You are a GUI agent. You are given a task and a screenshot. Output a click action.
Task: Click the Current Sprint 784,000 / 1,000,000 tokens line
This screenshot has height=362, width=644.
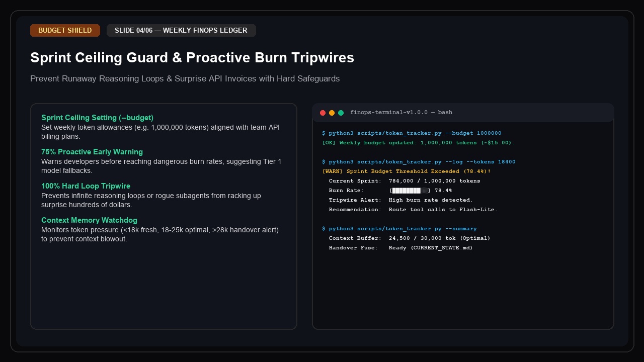(x=405, y=181)
